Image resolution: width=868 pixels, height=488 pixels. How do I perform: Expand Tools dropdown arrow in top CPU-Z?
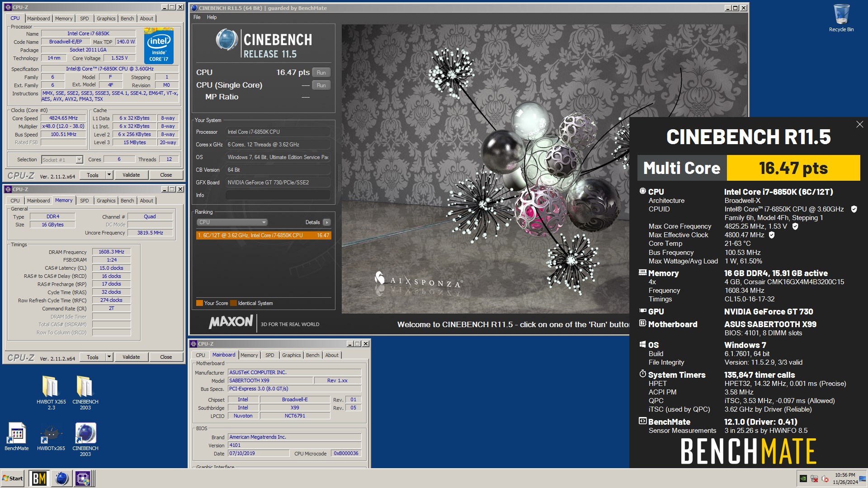pos(109,175)
